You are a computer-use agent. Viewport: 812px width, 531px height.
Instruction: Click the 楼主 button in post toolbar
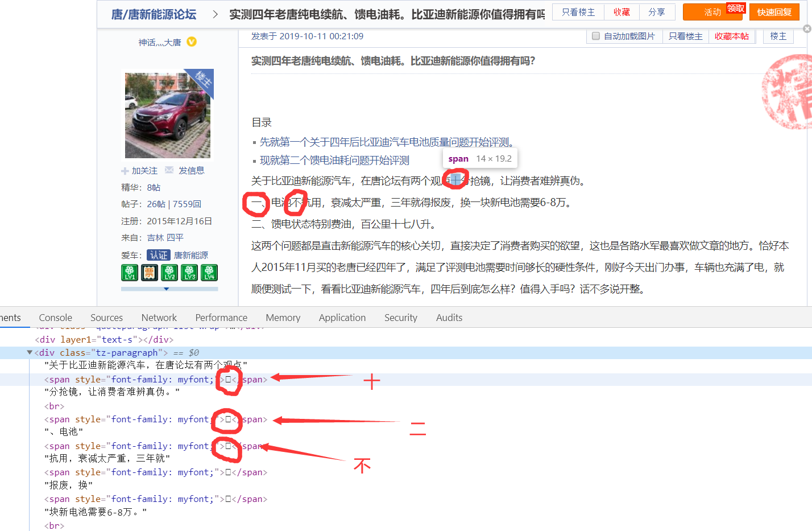click(x=778, y=36)
